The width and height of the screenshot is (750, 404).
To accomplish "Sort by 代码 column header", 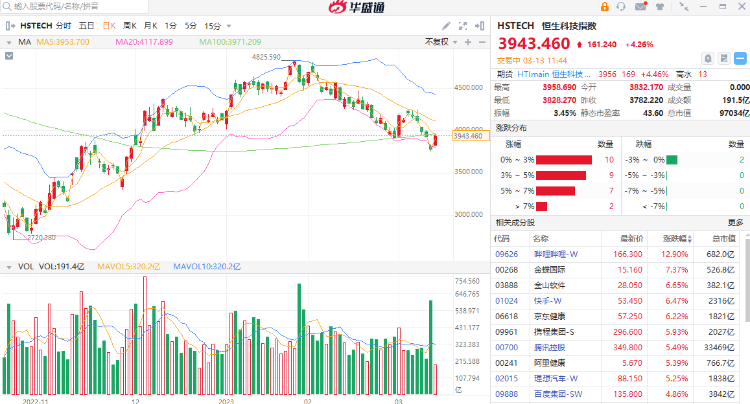I will click(x=502, y=239).
